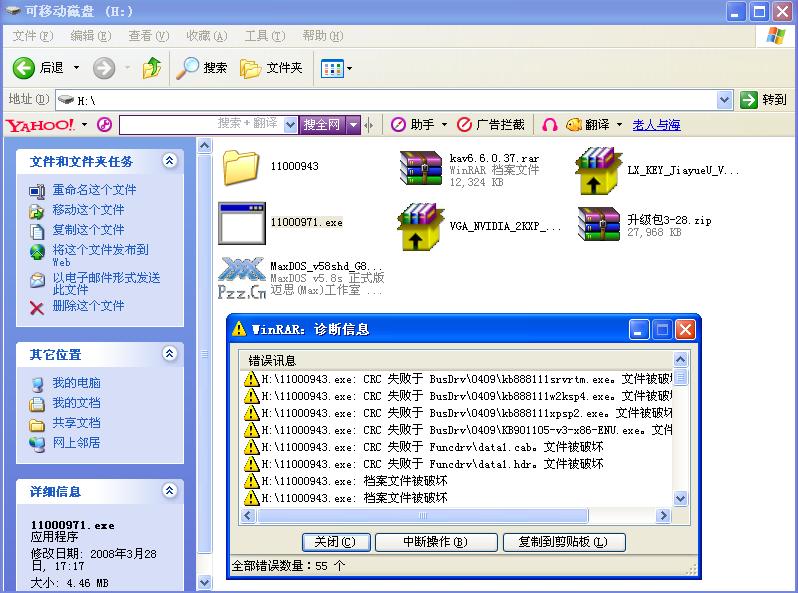Open the back history dropdown arrow
Image resolution: width=798 pixels, height=593 pixels.
click(x=76, y=68)
